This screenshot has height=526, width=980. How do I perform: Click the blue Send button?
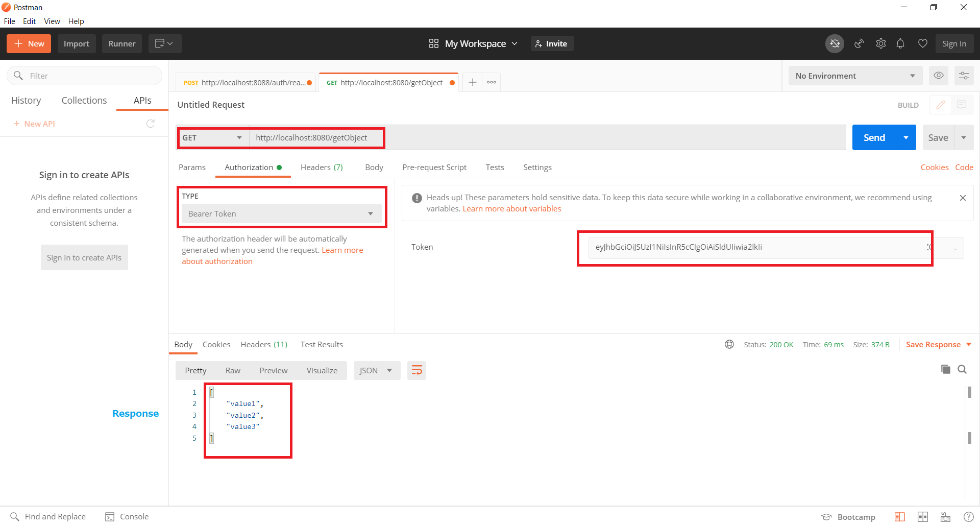[874, 138]
